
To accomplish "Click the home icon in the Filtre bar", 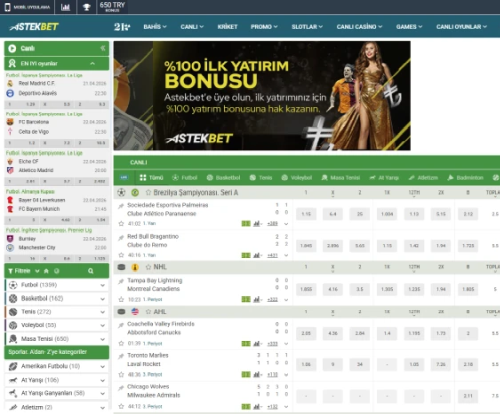I will click(46, 271).
